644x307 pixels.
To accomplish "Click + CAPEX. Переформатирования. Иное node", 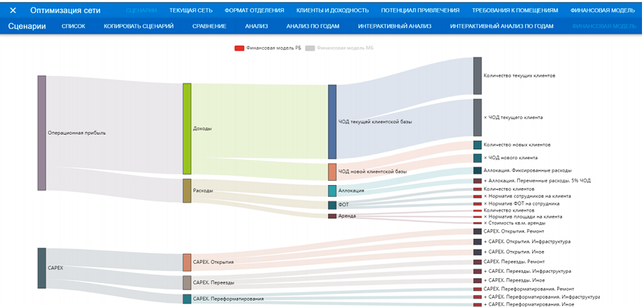I will tap(477, 304).
